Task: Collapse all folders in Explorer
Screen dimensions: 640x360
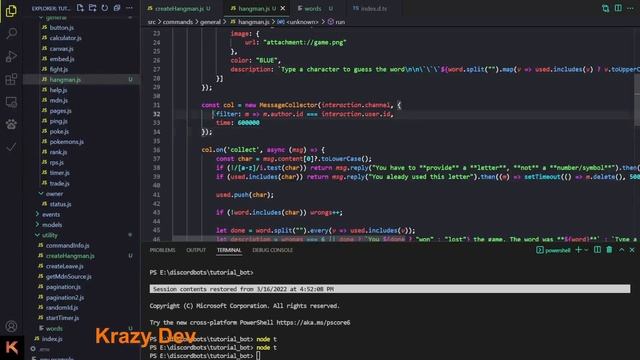Action: [x=117, y=8]
